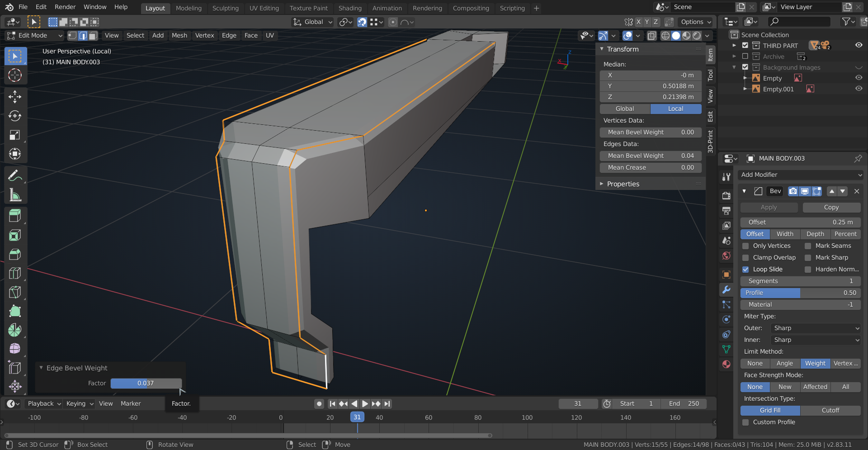Toggle snapping magnet icon

[x=362, y=22]
